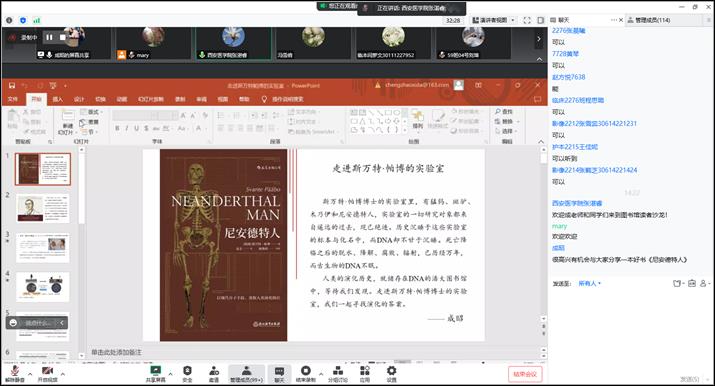The width and height of the screenshot is (715, 386).
Task: Open the apps (应用) icon
Action: click(x=365, y=374)
